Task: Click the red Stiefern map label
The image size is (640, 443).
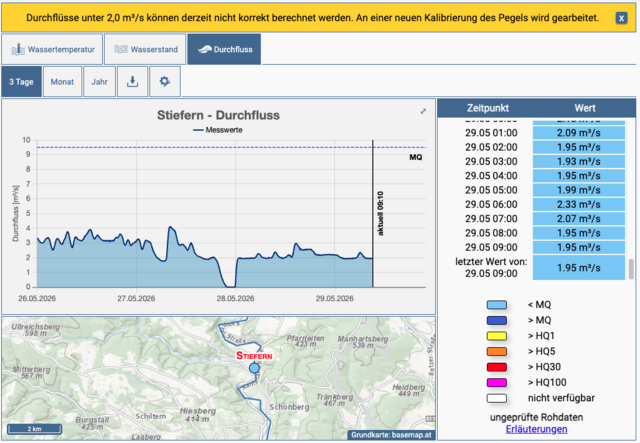Action: pyautogui.click(x=254, y=356)
